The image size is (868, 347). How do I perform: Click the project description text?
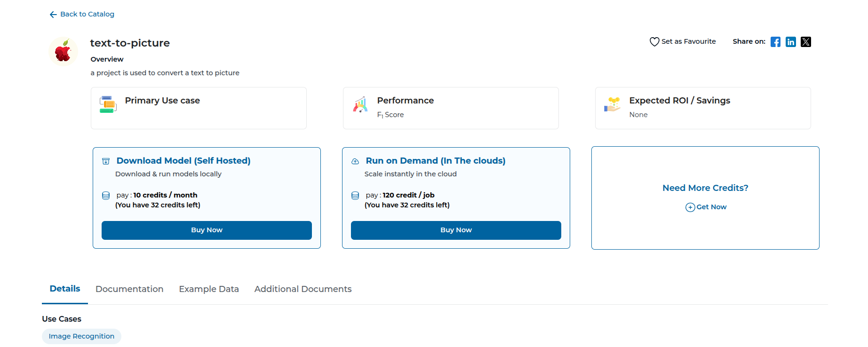tap(165, 73)
